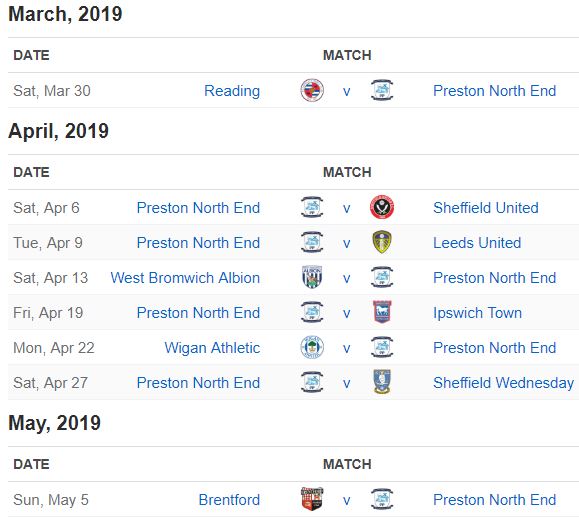Viewport: 579px width, 518px height.
Task: Open the Ipswich Town team link
Action: click(477, 313)
